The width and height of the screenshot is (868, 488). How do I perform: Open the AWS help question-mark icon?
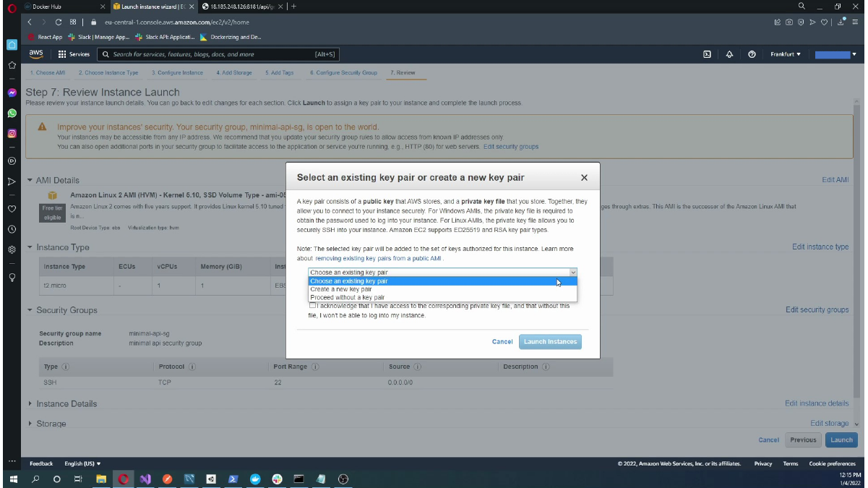tap(752, 54)
